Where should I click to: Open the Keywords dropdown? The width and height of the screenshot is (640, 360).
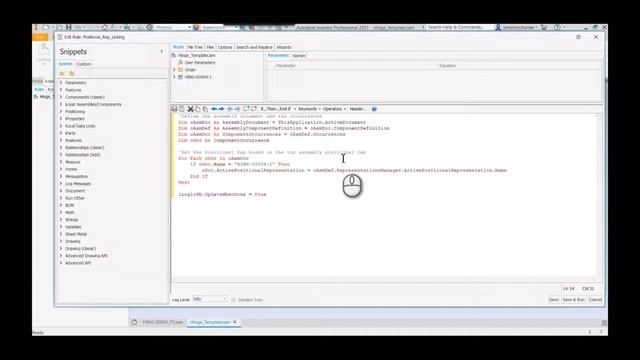309,109
